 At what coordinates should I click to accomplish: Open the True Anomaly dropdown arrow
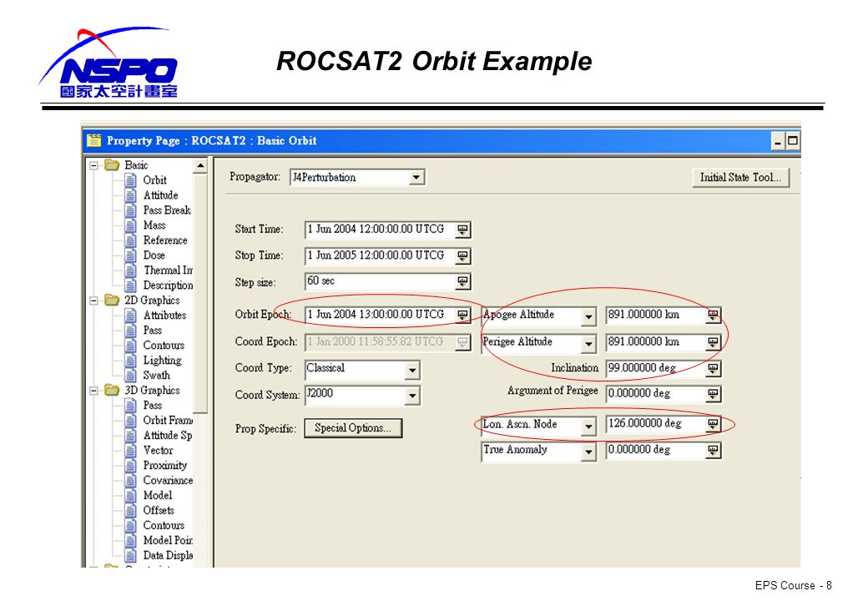(588, 452)
